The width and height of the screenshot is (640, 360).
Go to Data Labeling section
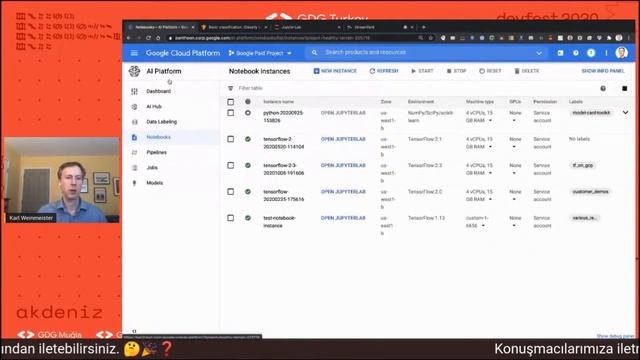(x=162, y=122)
